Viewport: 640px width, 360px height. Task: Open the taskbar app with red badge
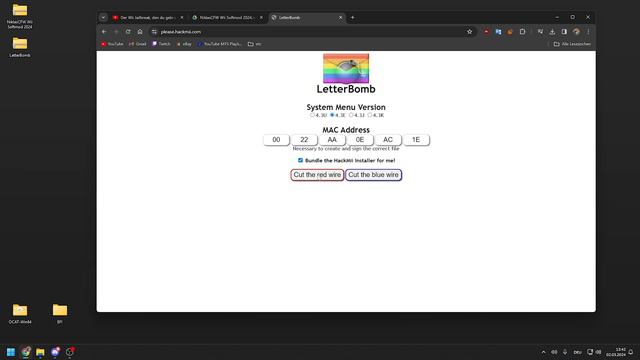tap(70, 352)
